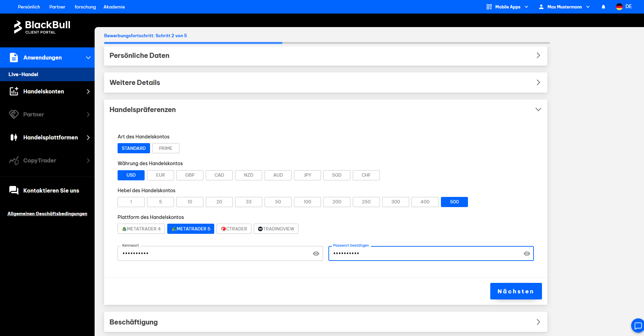Screen dimensions: 644x336
Task: Click the Kontaktieren Sie uns label
Action: (x=51, y=191)
